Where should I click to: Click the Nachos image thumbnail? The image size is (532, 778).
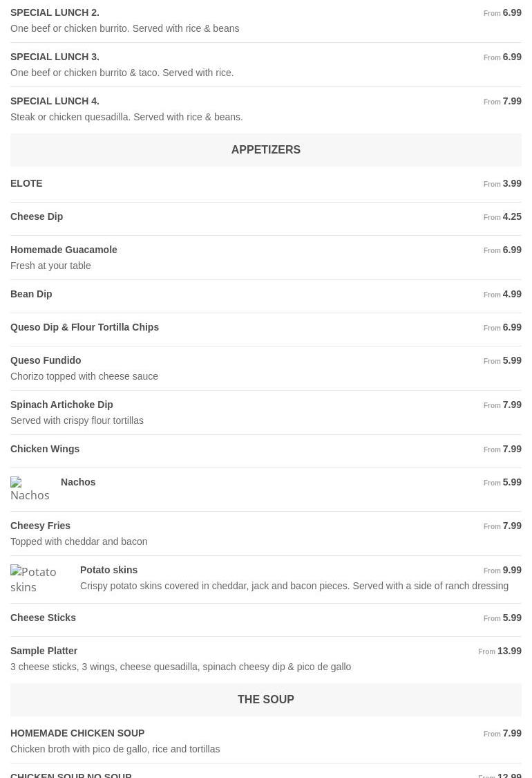click(x=30, y=489)
